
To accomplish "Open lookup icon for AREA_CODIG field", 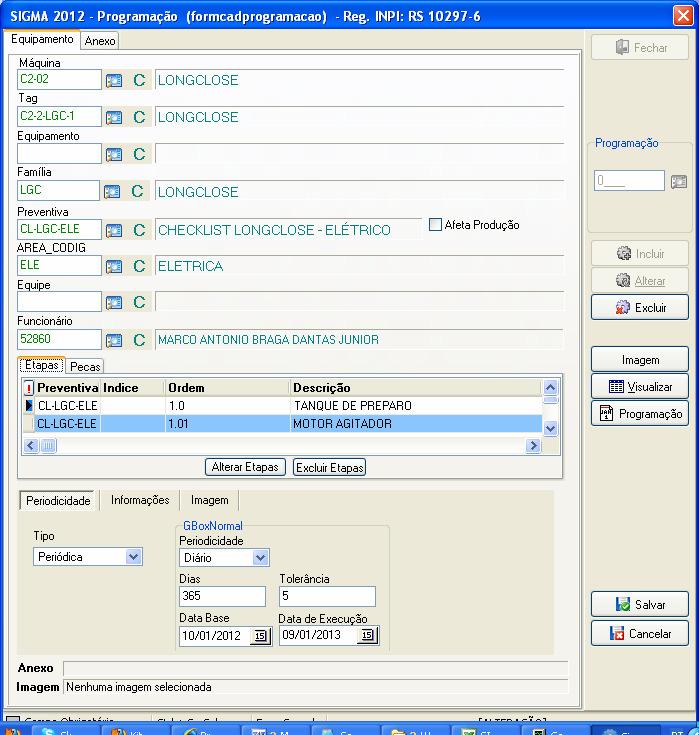I will [x=113, y=266].
